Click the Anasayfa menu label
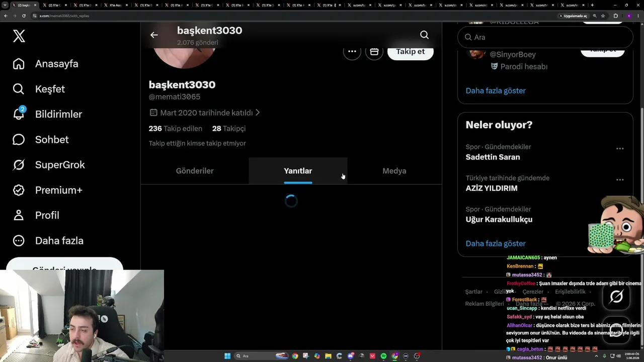The image size is (644, 362). [x=57, y=64]
